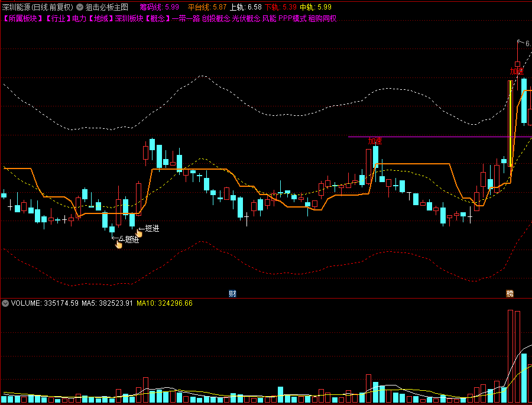Click the 加速 label under the latest high
This screenshot has width=532, height=405.
tap(517, 71)
